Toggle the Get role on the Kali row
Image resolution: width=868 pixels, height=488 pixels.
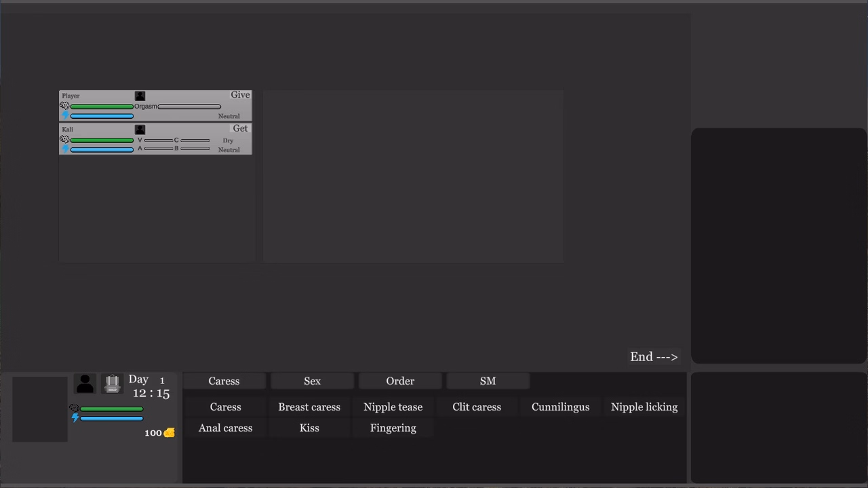(x=241, y=128)
